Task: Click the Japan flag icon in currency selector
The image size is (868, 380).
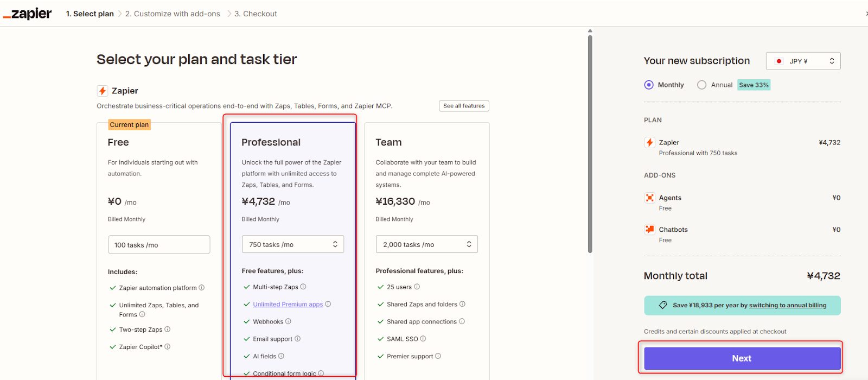Action: pyautogui.click(x=779, y=61)
